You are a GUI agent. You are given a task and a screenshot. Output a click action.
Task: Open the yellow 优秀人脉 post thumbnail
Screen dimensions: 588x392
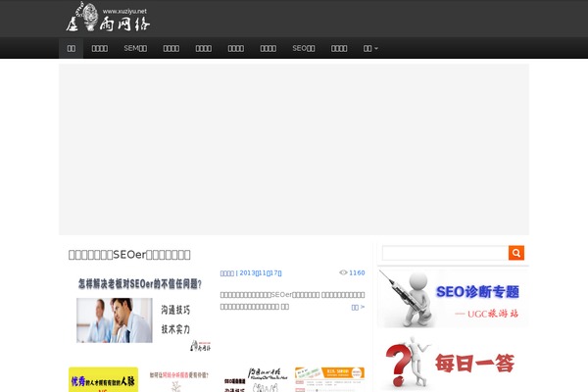point(103,379)
